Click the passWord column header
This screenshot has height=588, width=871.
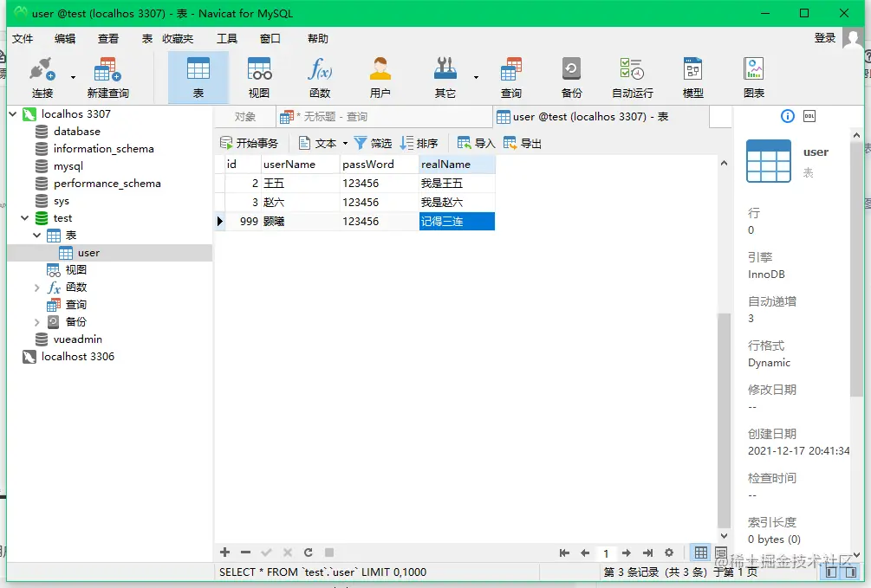coord(379,165)
